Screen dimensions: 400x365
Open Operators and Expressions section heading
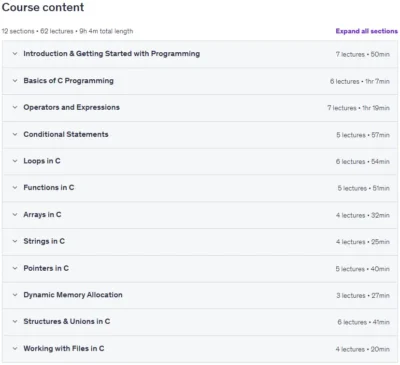tap(71, 107)
